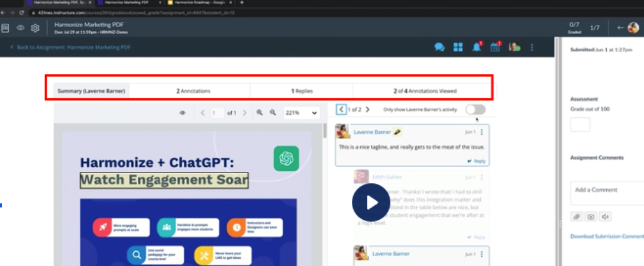Click the Add a Comment text box

(x=607, y=193)
